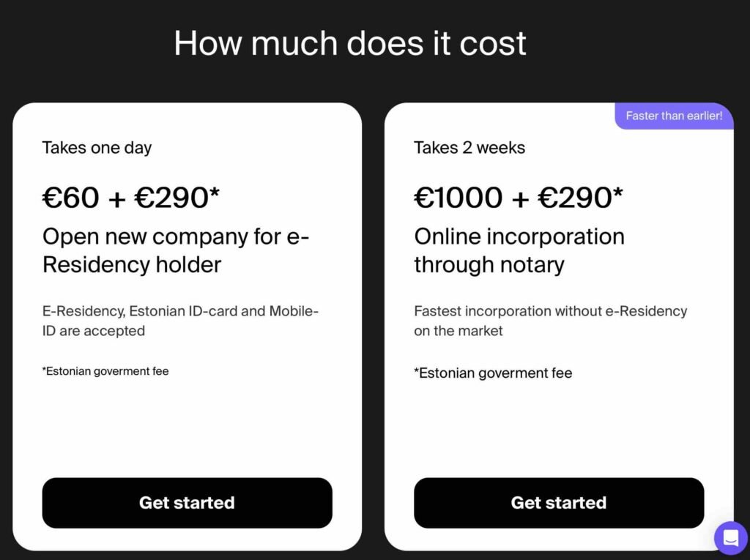Click the word "notary" in the right card title
Image resolution: width=750 pixels, height=560 pixels.
[527, 264]
